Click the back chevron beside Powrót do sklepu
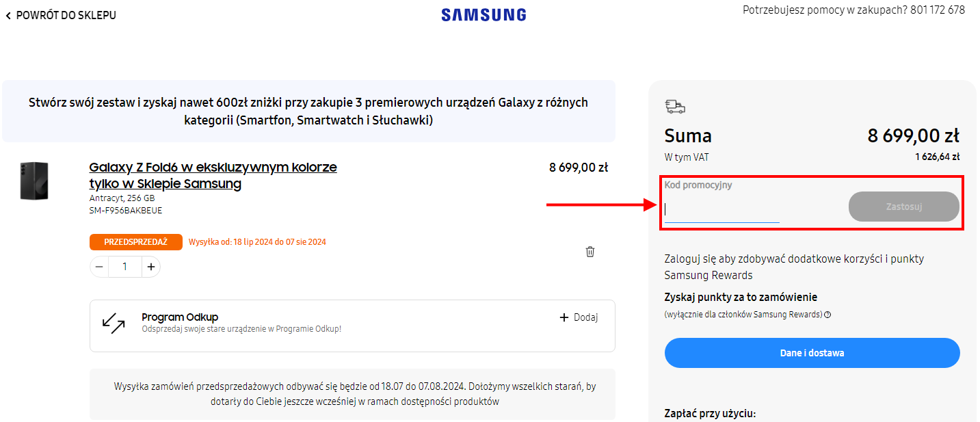This screenshot has width=980, height=422. (8, 15)
